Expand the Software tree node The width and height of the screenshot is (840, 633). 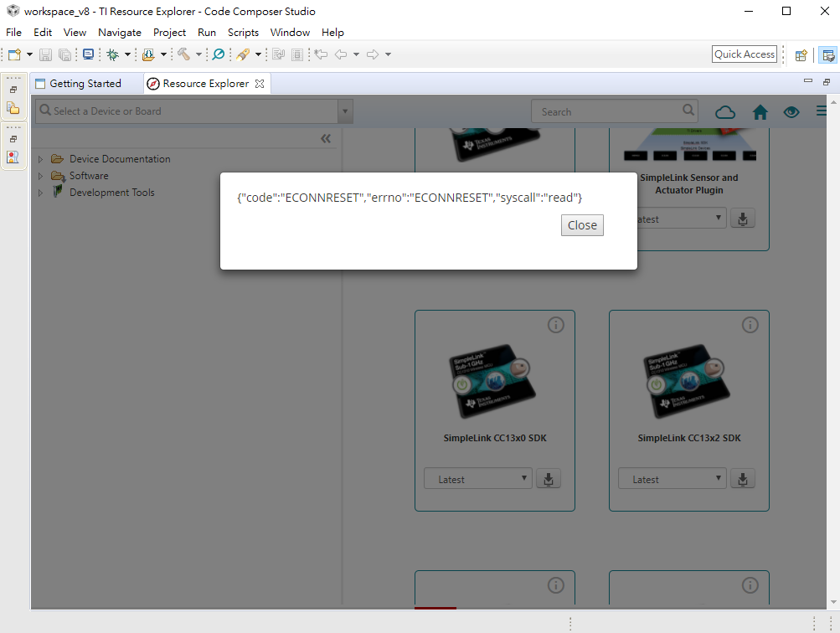pos(40,176)
